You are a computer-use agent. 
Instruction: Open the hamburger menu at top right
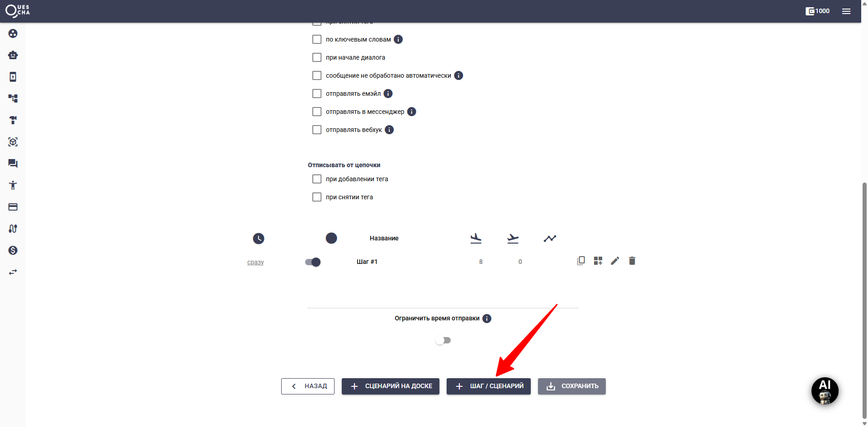(846, 11)
